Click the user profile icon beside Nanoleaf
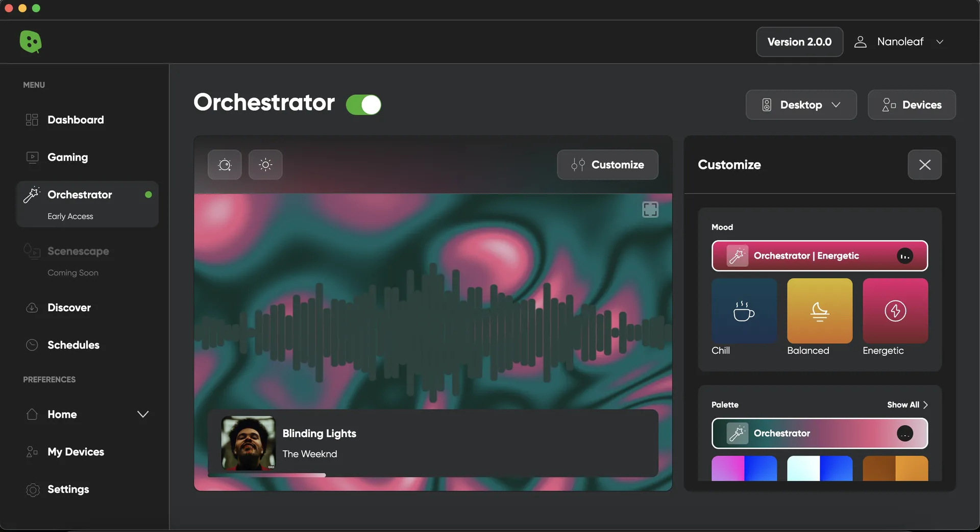This screenshot has height=532, width=980. click(x=860, y=42)
